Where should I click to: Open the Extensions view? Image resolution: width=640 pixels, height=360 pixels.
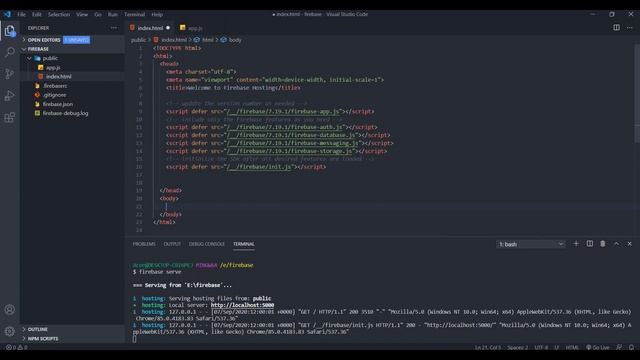[x=10, y=118]
